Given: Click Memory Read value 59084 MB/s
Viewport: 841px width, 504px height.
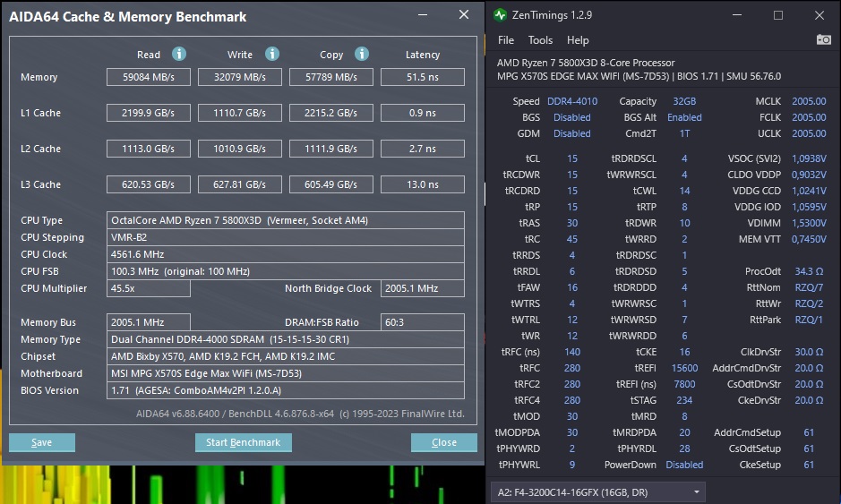Looking at the screenshot, I should click(149, 77).
